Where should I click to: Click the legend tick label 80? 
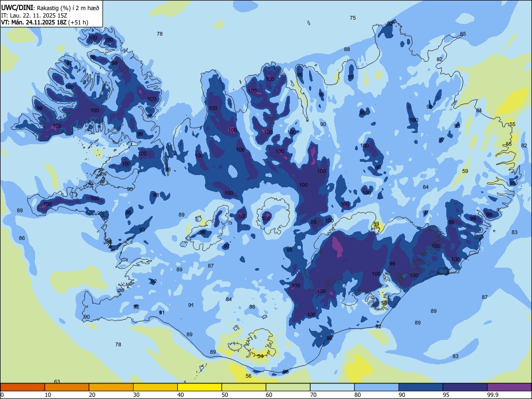pos(358,395)
